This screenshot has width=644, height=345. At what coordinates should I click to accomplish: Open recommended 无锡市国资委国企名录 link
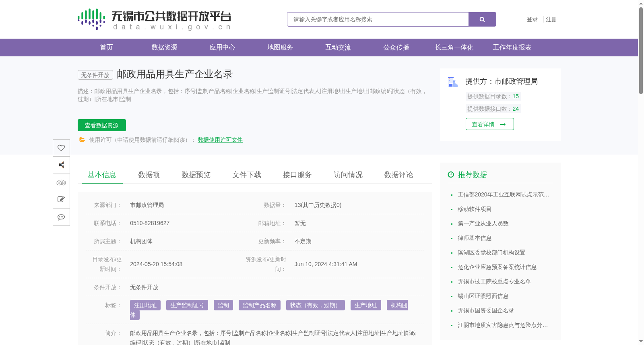click(486, 310)
